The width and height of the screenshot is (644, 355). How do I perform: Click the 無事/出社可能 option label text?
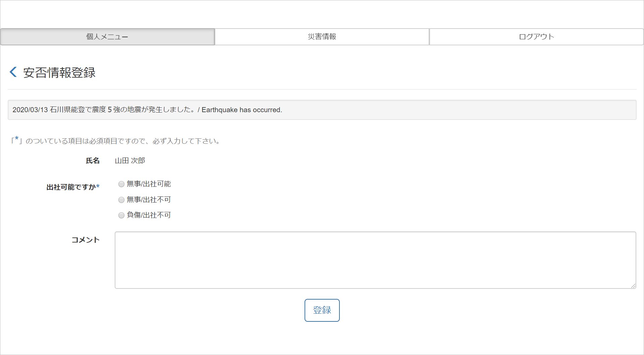coord(149,184)
